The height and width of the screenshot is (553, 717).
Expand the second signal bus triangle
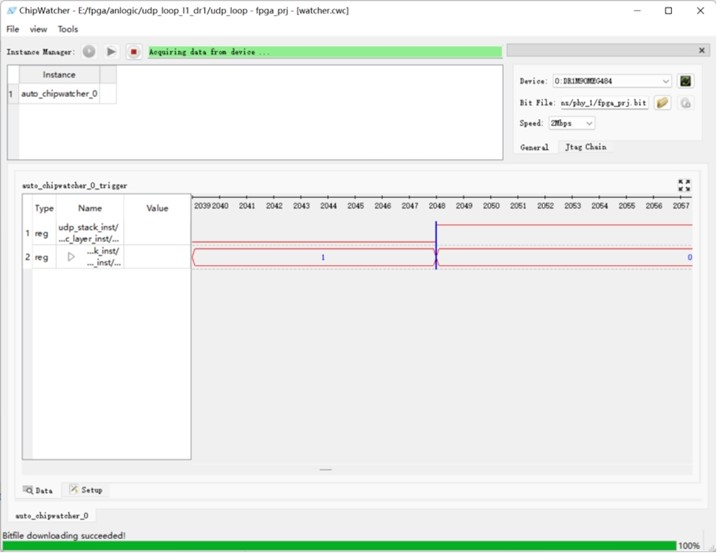click(71, 257)
